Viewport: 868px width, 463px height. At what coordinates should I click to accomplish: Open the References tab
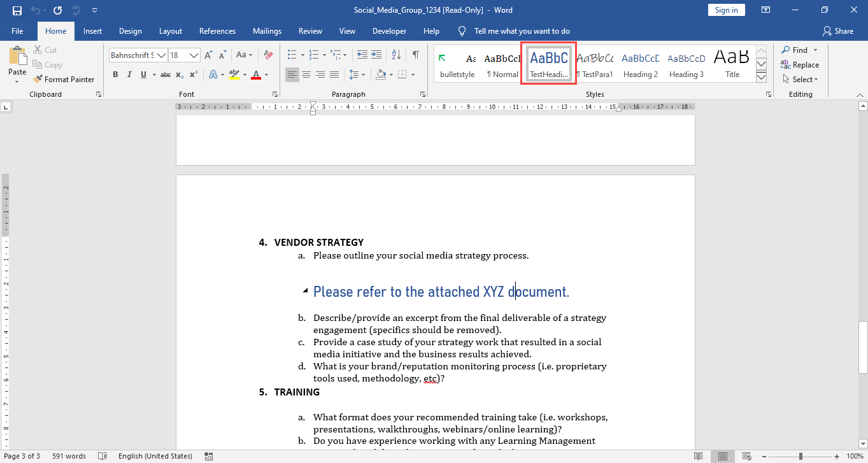[217, 31]
